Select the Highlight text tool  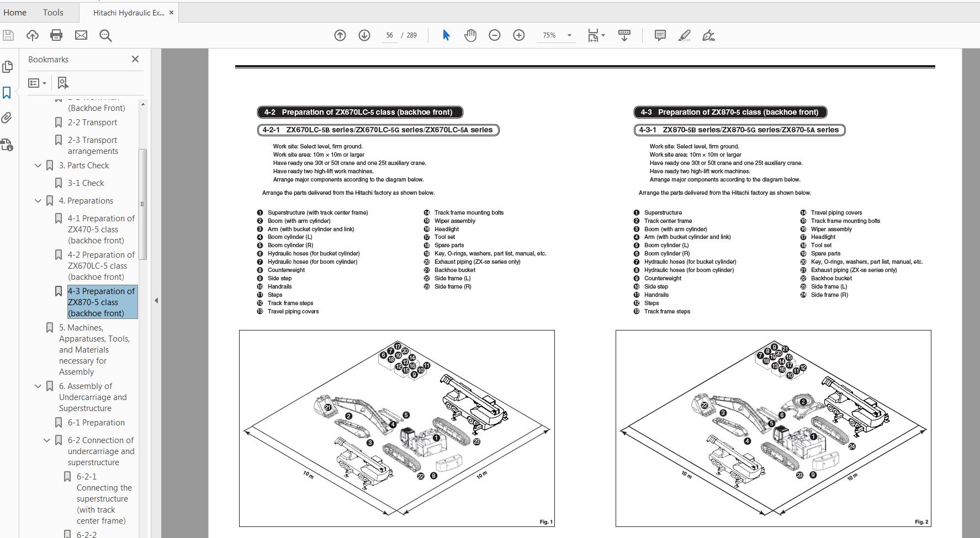tap(685, 35)
